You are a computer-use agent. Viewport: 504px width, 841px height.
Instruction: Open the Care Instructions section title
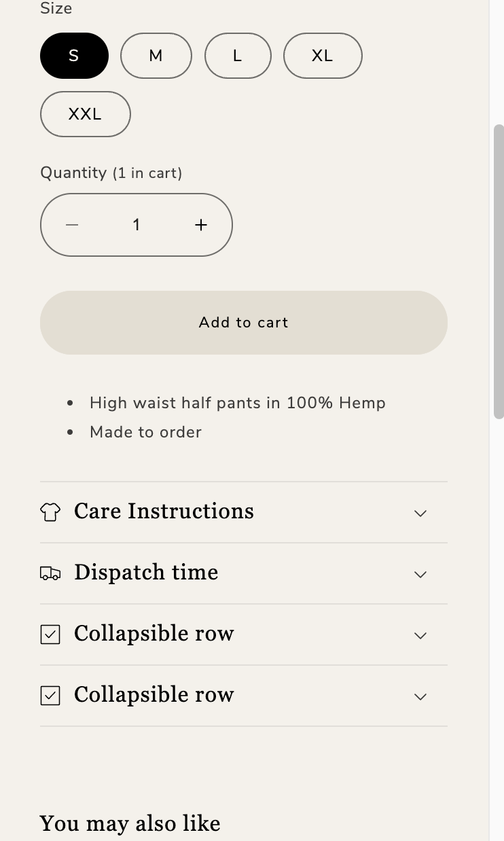[164, 512]
